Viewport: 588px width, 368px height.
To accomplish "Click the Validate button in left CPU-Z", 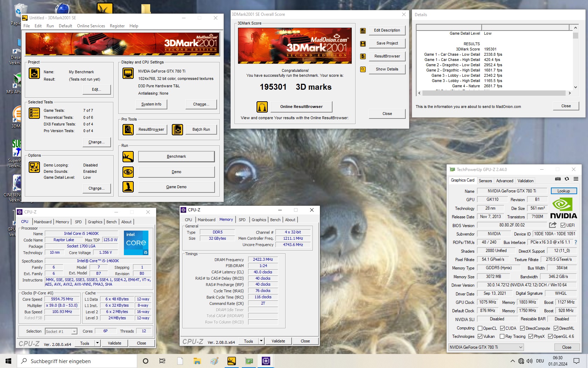I will pyautogui.click(x=114, y=343).
